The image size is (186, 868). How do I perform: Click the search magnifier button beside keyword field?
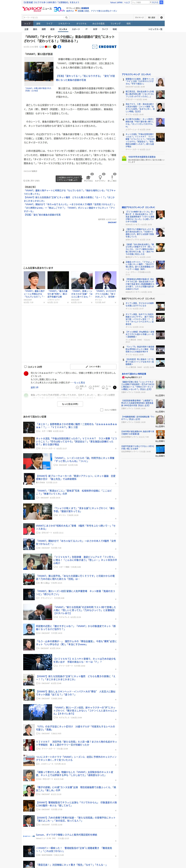tap(66, 18)
